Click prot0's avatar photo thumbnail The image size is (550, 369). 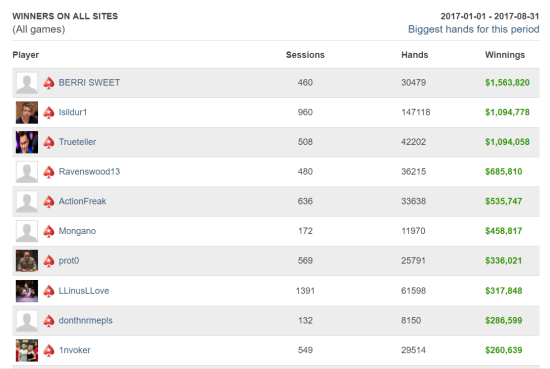tap(27, 261)
